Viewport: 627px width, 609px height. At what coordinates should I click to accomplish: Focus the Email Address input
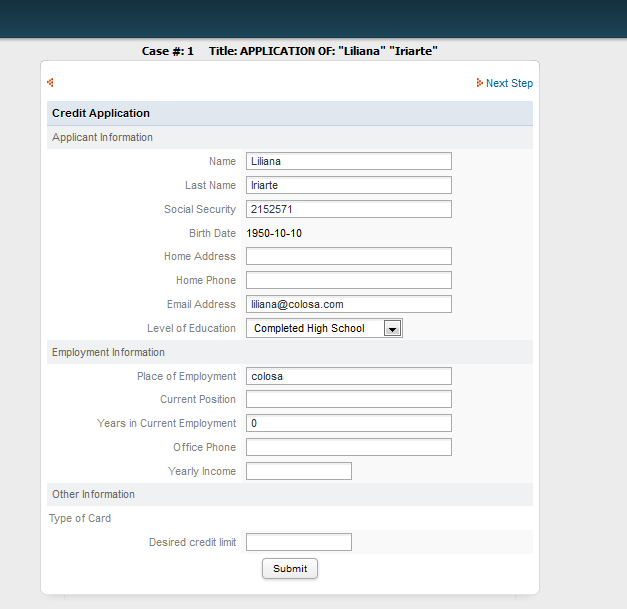pyautogui.click(x=348, y=304)
